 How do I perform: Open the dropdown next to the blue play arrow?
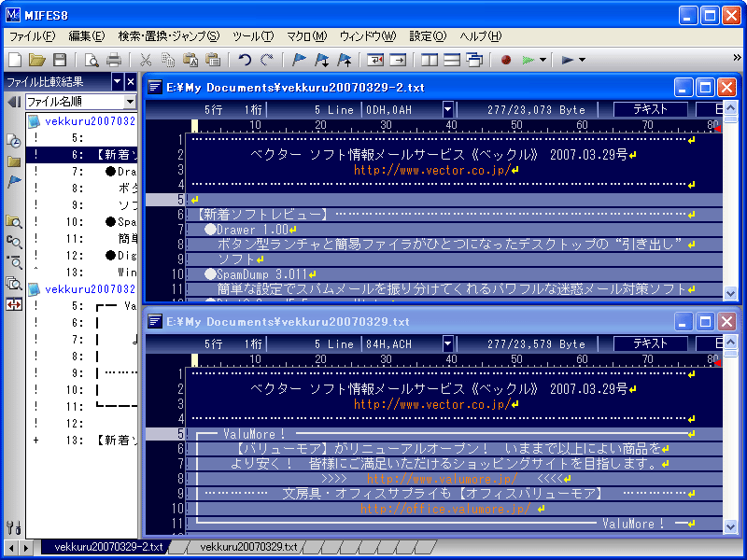click(582, 60)
